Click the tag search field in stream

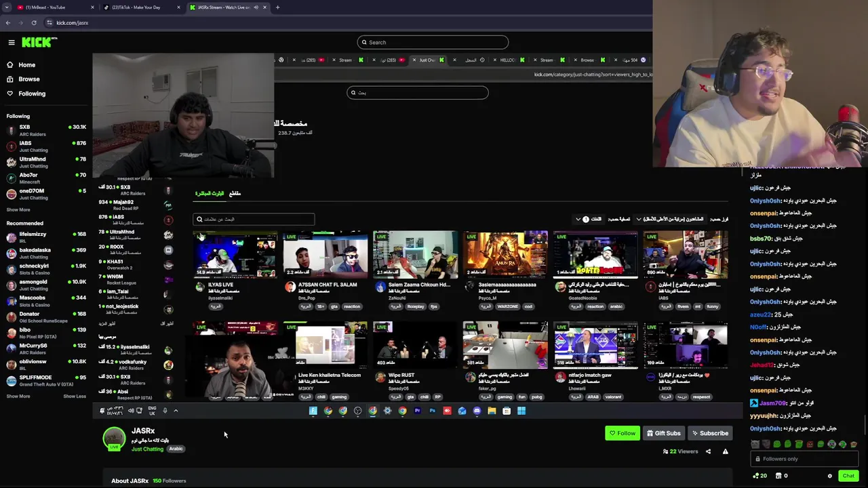pos(254,219)
